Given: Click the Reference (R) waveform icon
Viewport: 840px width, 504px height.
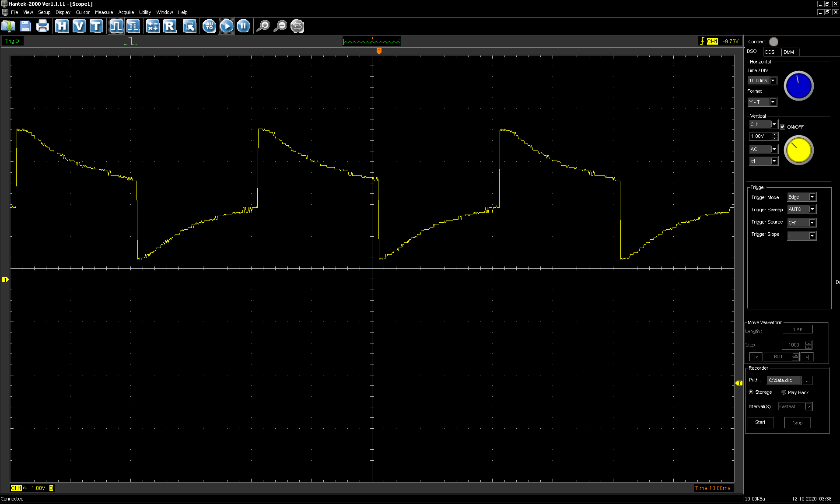Looking at the screenshot, I should pos(169,26).
